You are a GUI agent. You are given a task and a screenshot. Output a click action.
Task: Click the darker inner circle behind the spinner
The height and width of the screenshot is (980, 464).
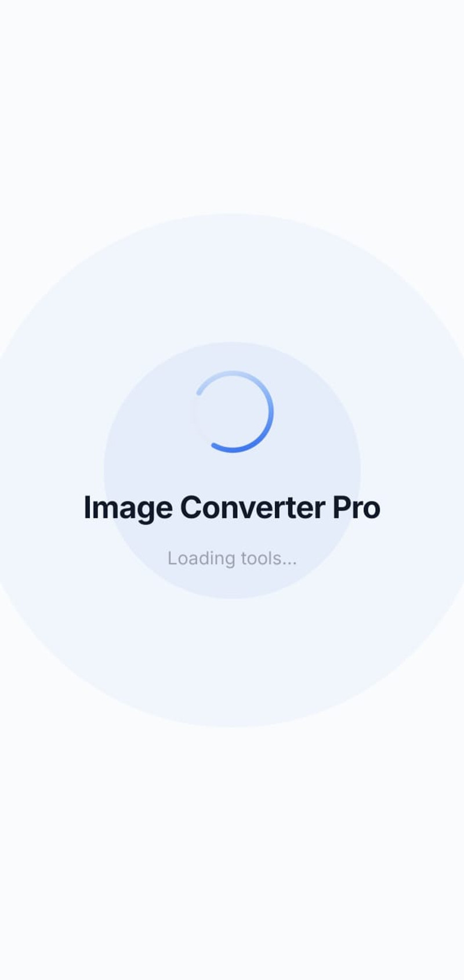point(145,453)
